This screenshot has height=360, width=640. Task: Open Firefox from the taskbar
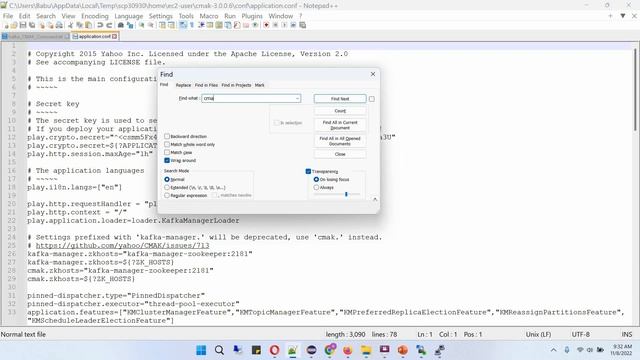[347, 350]
